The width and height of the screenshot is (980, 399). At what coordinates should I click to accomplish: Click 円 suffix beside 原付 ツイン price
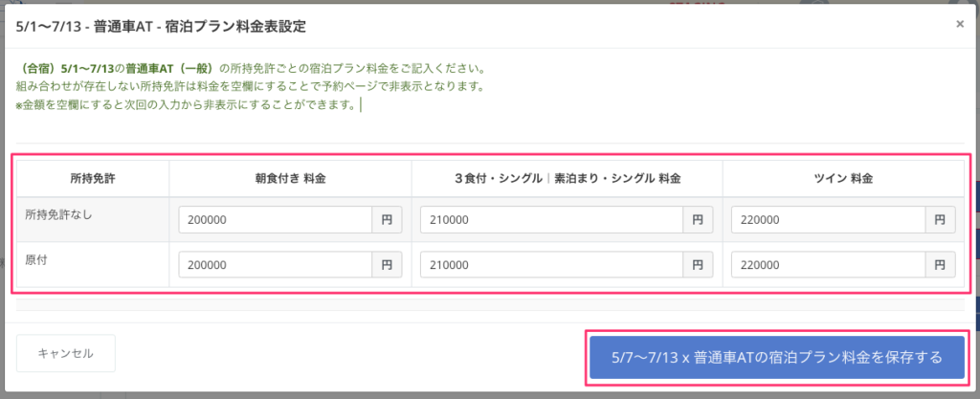click(940, 264)
